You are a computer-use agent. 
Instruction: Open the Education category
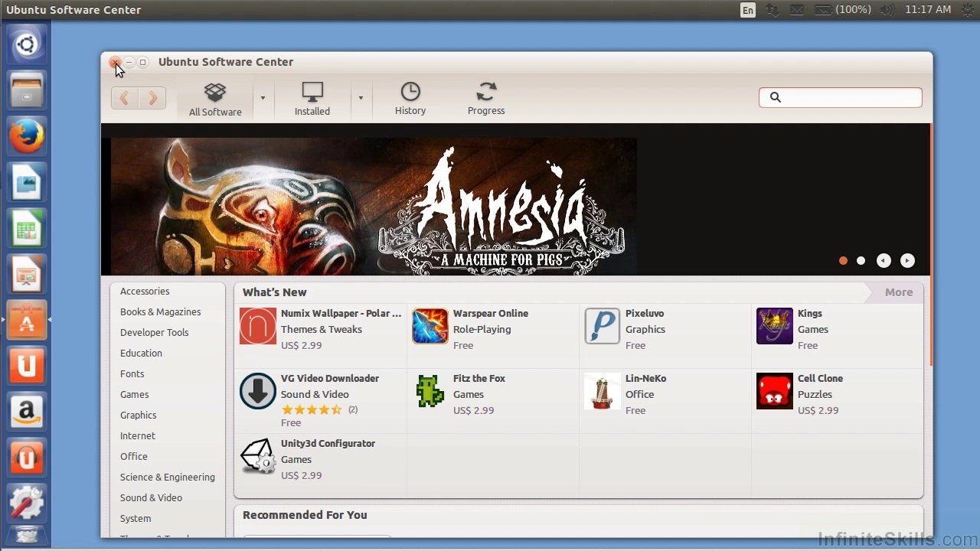(141, 354)
